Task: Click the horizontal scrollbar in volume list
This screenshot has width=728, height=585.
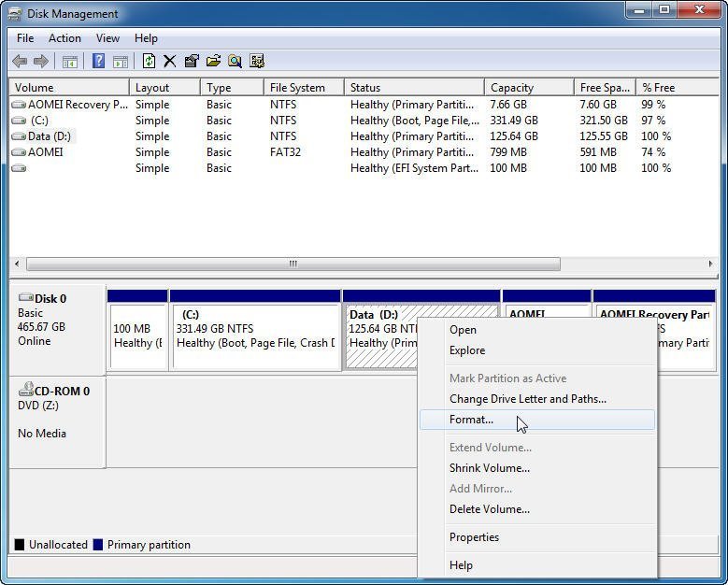Action: click(293, 264)
